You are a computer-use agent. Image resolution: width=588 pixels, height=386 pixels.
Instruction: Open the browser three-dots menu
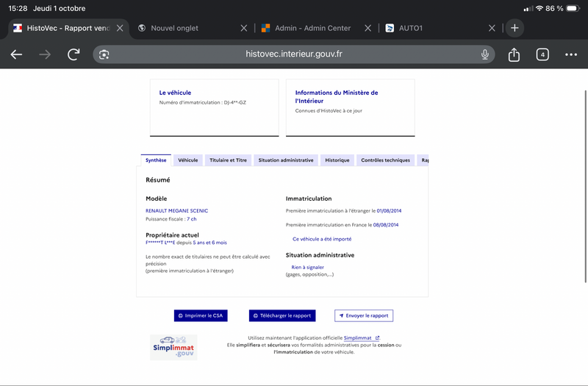571,54
